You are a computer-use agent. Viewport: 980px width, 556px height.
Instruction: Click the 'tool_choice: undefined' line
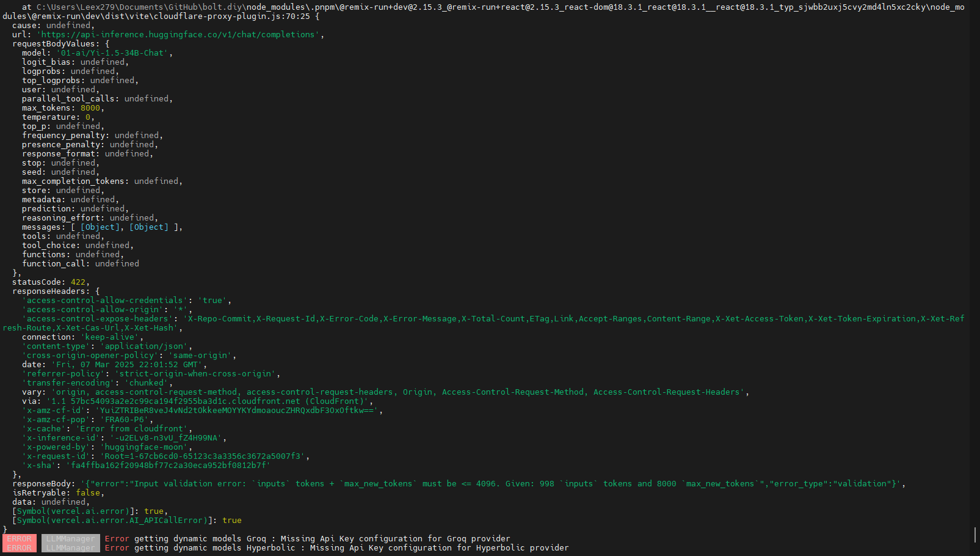78,246
